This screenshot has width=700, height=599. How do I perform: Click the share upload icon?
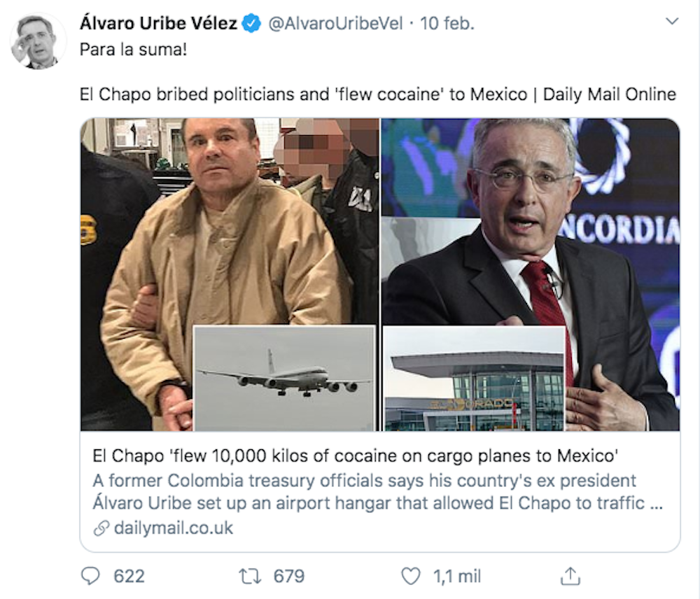click(570, 576)
